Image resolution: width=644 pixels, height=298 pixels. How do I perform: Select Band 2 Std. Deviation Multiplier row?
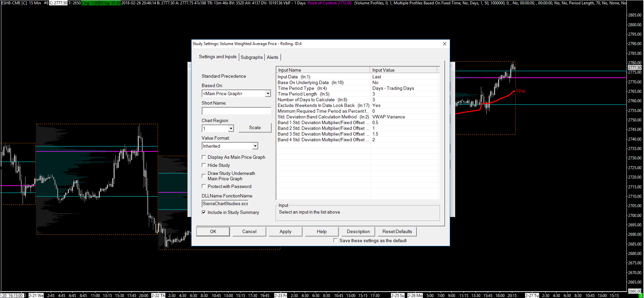coord(358,128)
